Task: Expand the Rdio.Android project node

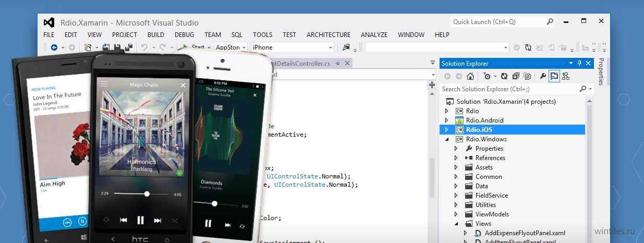Action: (446, 120)
